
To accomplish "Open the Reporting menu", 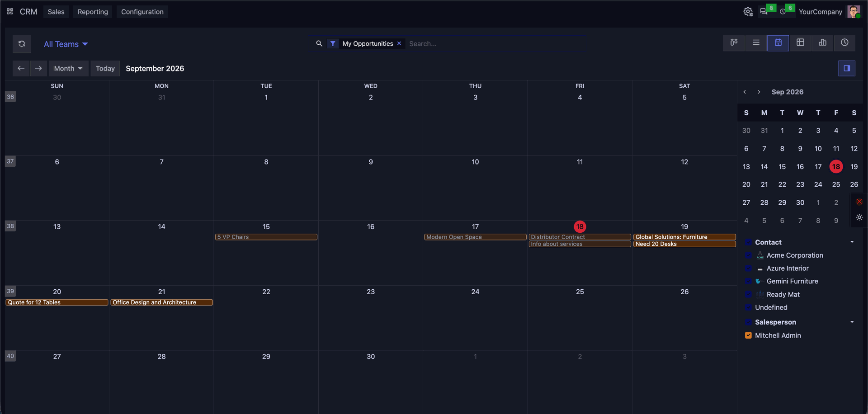I will coord(93,12).
